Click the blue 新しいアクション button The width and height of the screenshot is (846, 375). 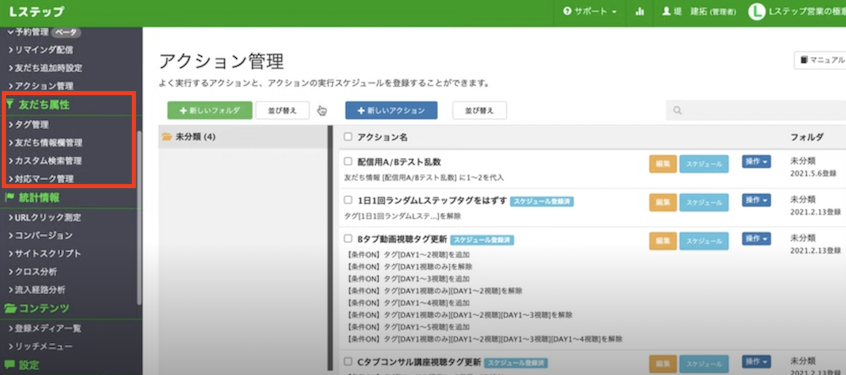391,110
